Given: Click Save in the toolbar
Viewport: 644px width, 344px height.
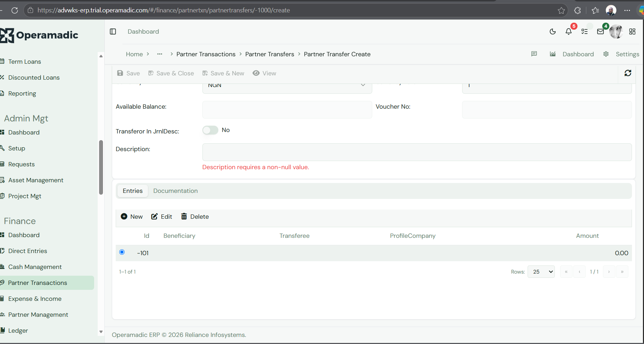Looking at the screenshot, I should coord(128,73).
